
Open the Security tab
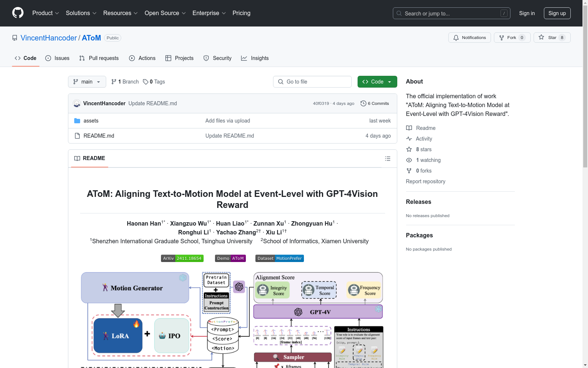click(218, 58)
